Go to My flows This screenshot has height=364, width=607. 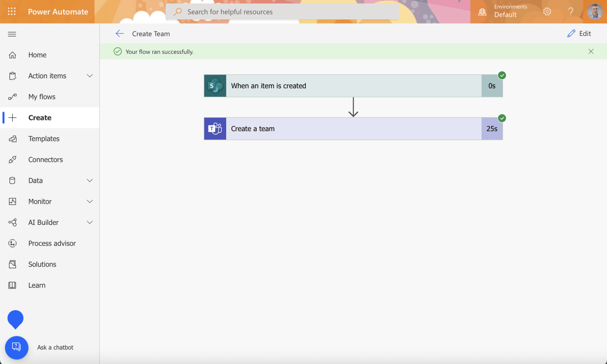[42, 97]
